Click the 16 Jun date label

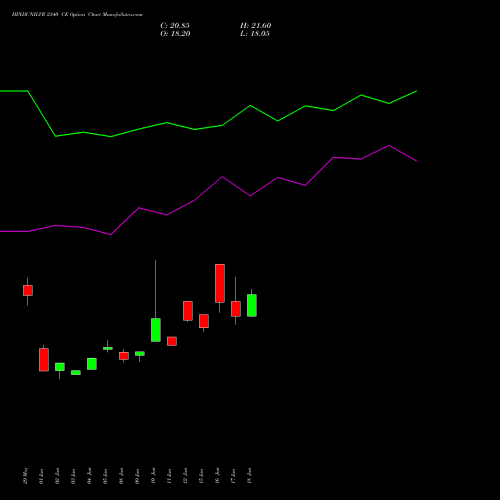point(218,476)
